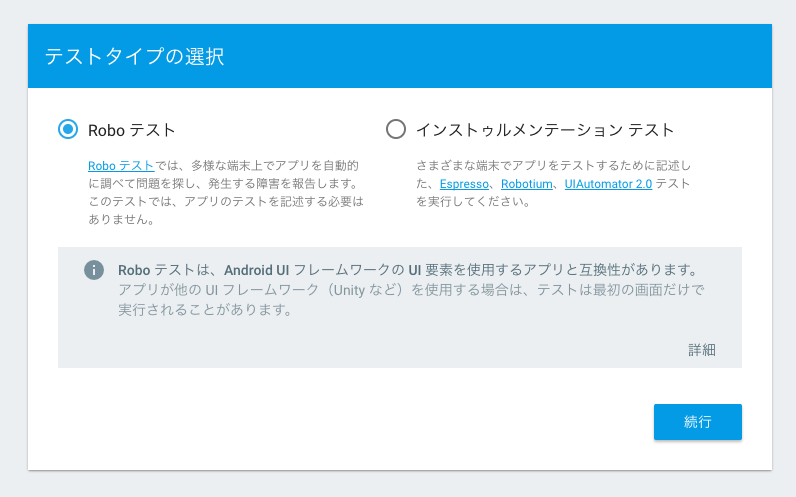Image resolution: width=796 pixels, height=497 pixels.
Task: Click the info icon in the notice box
Action: tap(94, 270)
